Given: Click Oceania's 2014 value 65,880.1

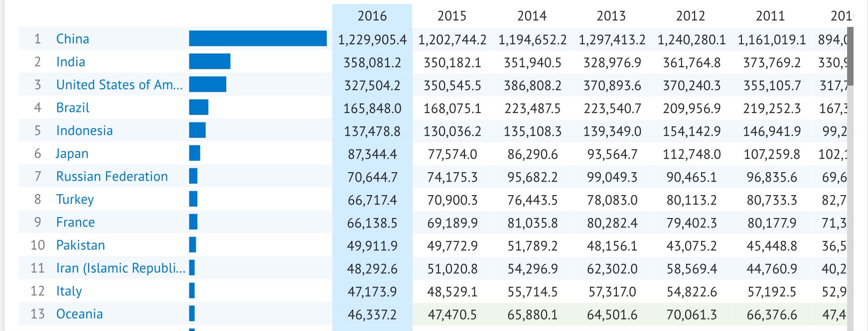Looking at the screenshot, I should [x=532, y=315].
